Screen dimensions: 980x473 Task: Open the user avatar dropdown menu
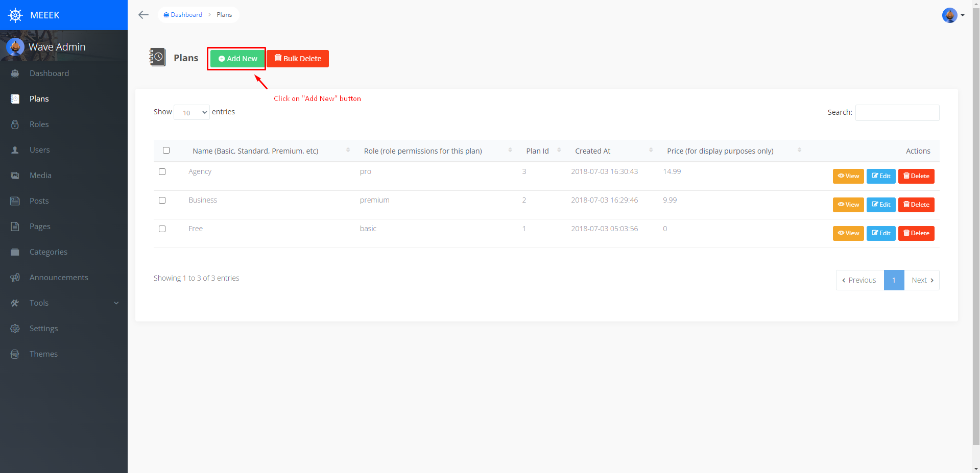click(950, 15)
